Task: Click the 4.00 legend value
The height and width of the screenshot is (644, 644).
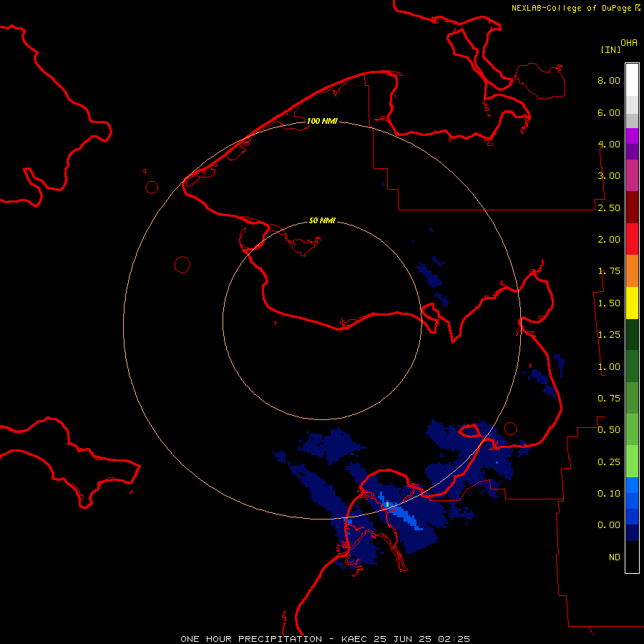Action: point(609,144)
